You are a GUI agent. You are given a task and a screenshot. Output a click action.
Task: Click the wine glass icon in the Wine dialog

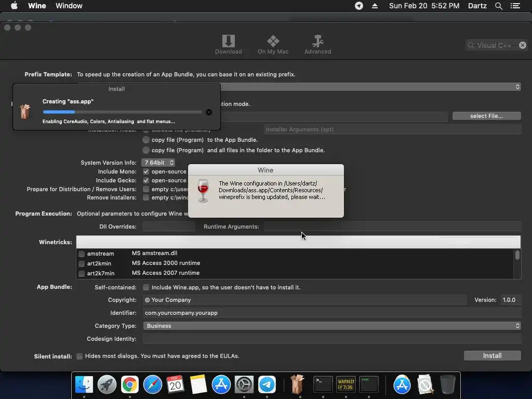(203, 191)
